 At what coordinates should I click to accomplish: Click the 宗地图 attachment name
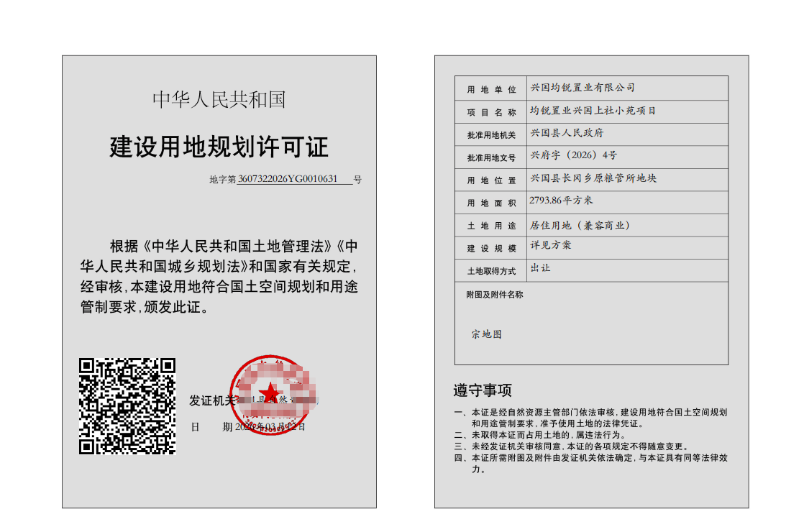pos(487,334)
